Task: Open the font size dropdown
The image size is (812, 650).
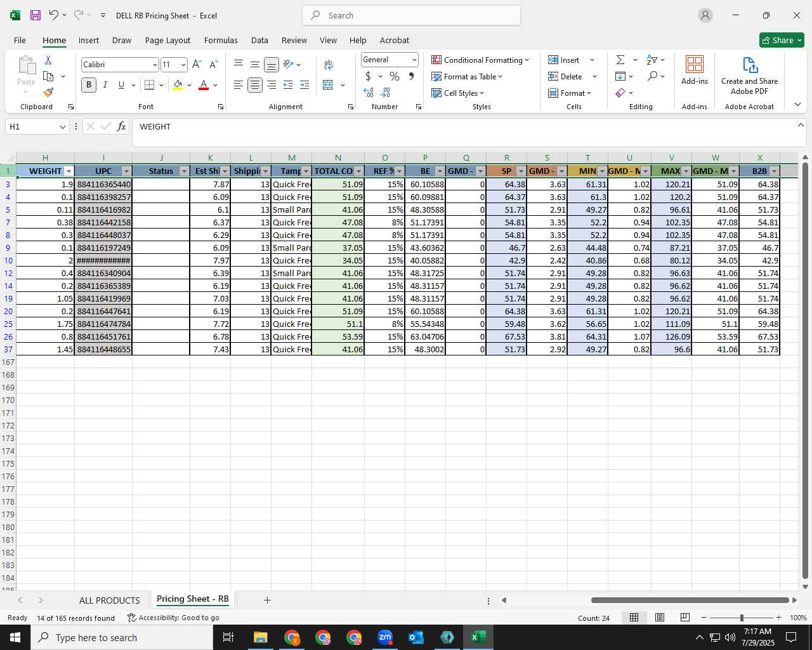Action: [183, 65]
